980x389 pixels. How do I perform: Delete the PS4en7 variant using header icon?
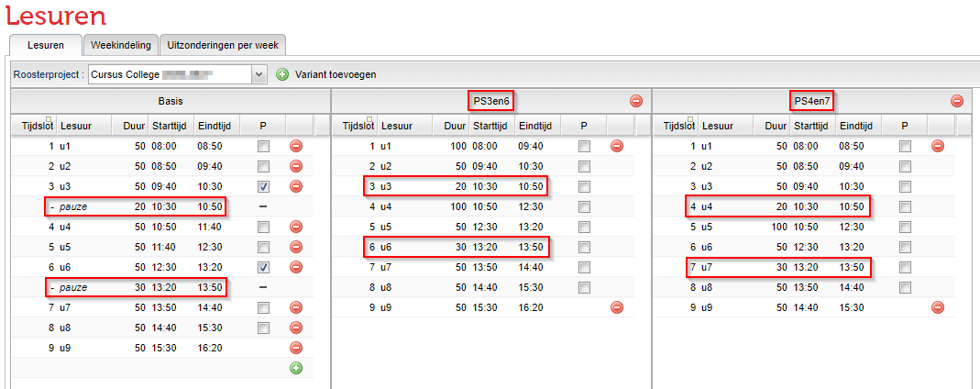click(x=956, y=101)
